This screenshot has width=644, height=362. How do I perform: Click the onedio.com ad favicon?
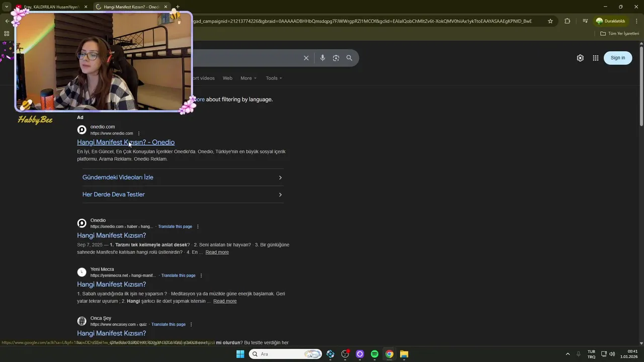click(82, 130)
